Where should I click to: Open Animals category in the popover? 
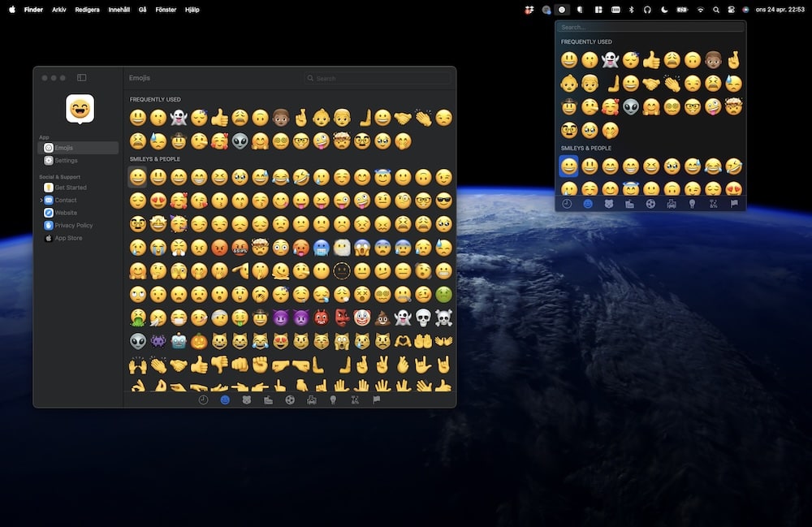609,204
